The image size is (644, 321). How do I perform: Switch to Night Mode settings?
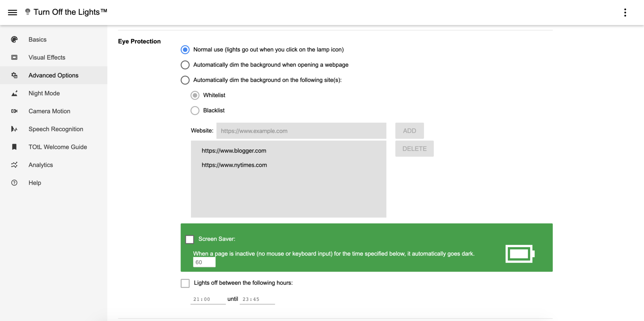53,93
